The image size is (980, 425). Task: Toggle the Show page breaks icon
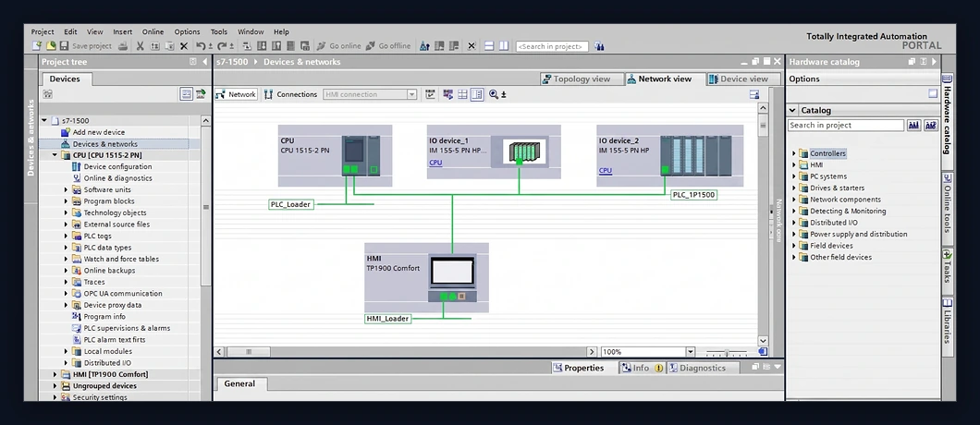462,94
